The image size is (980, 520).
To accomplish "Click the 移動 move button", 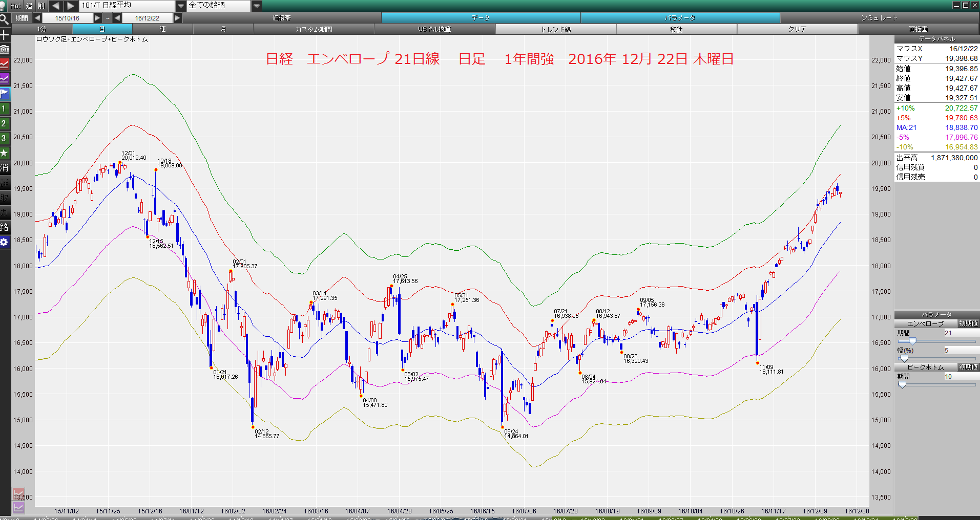I will coord(676,29).
